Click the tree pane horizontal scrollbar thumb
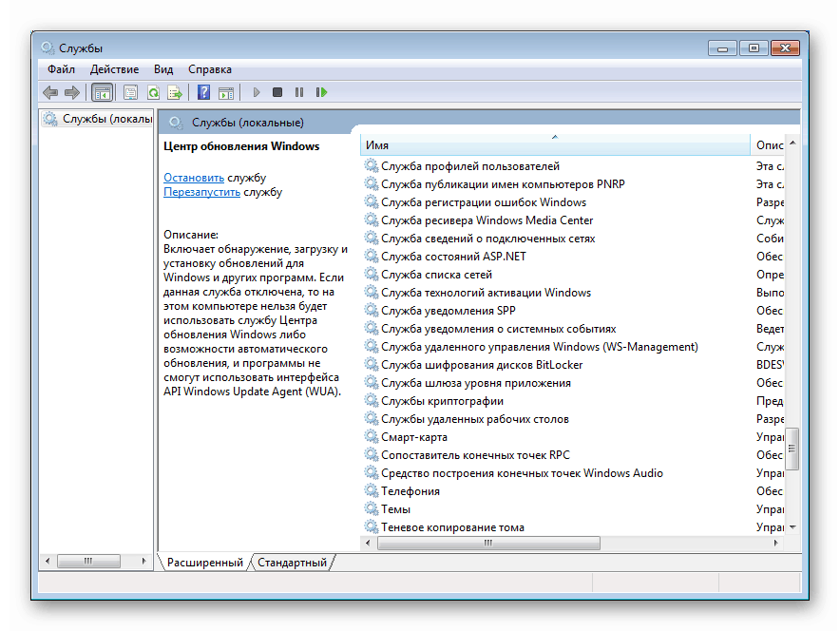Screen dimensions: 840x631 click(x=88, y=562)
